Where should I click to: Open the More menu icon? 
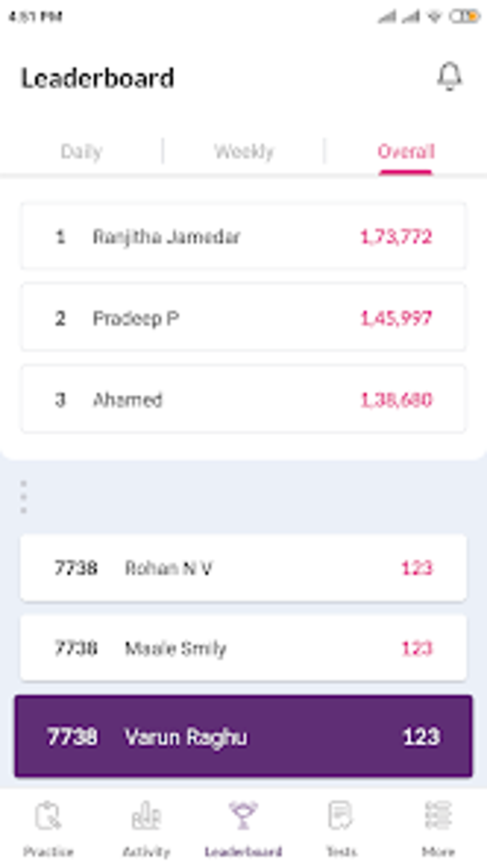(438, 816)
